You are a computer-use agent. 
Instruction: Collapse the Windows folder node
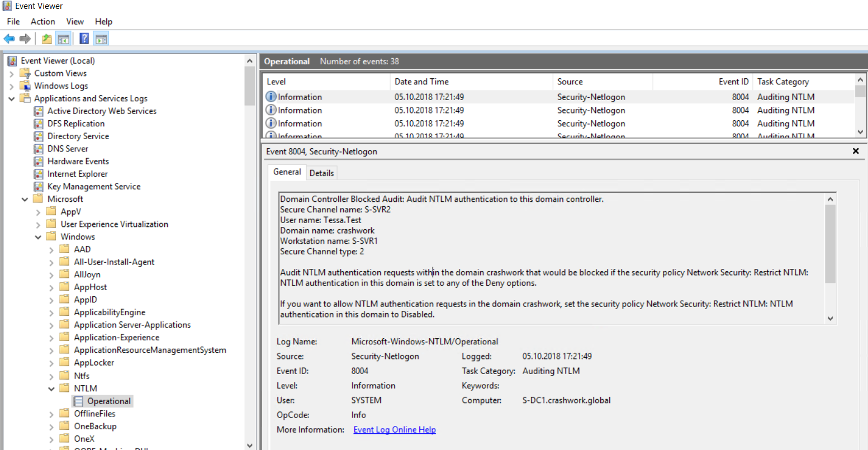39,237
